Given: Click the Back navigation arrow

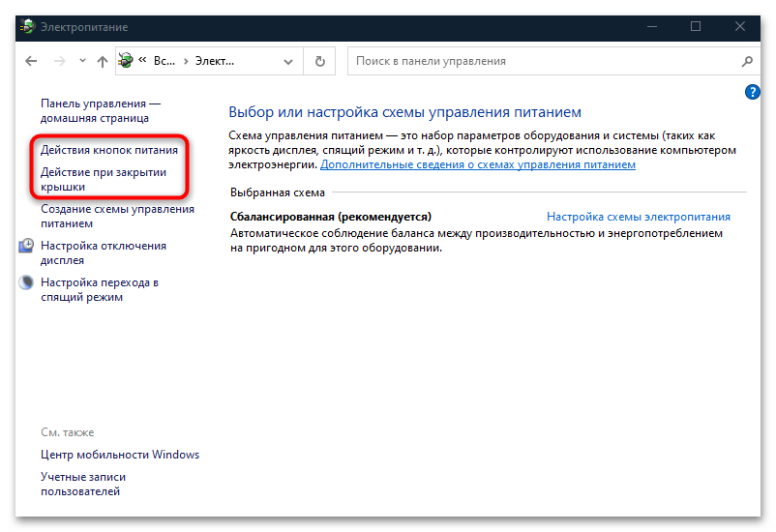Looking at the screenshot, I should pos(31,61).
